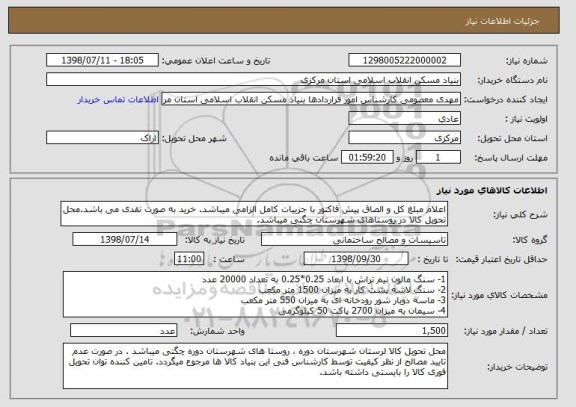Select the گروه کالا field

coord(354,240)
